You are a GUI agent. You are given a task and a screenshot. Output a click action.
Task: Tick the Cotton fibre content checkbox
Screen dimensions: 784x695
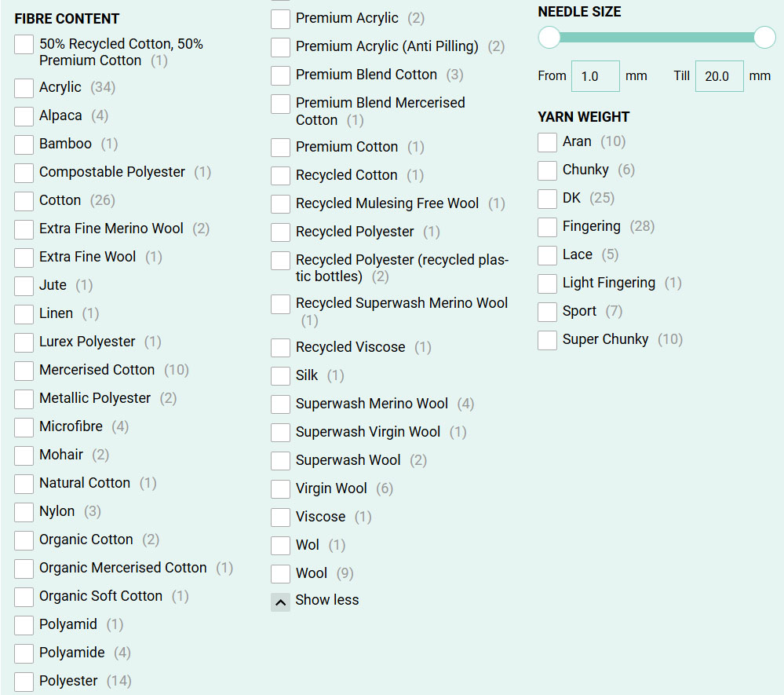(x=24, y=201)
